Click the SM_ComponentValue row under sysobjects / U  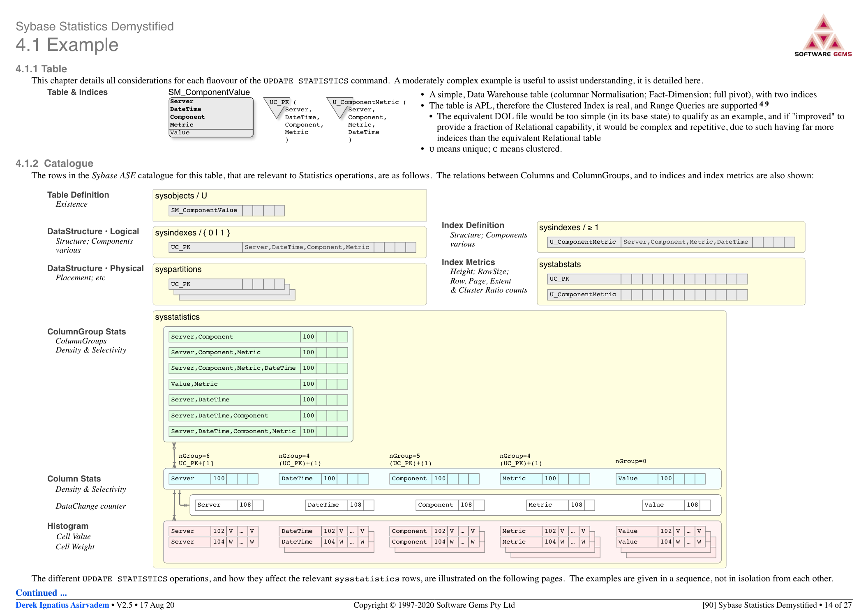pos(204,210)
